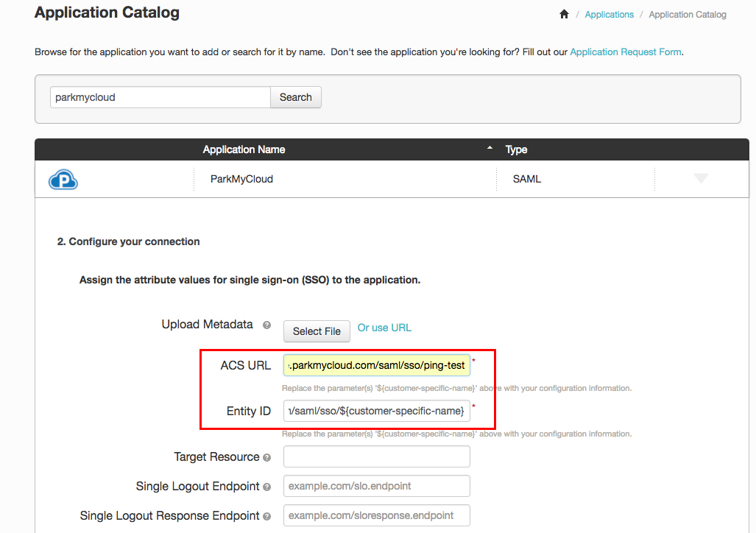Click the Target Resource help icon
The width and height of the screenshot is (756, 533).
[x=266, y=457]
